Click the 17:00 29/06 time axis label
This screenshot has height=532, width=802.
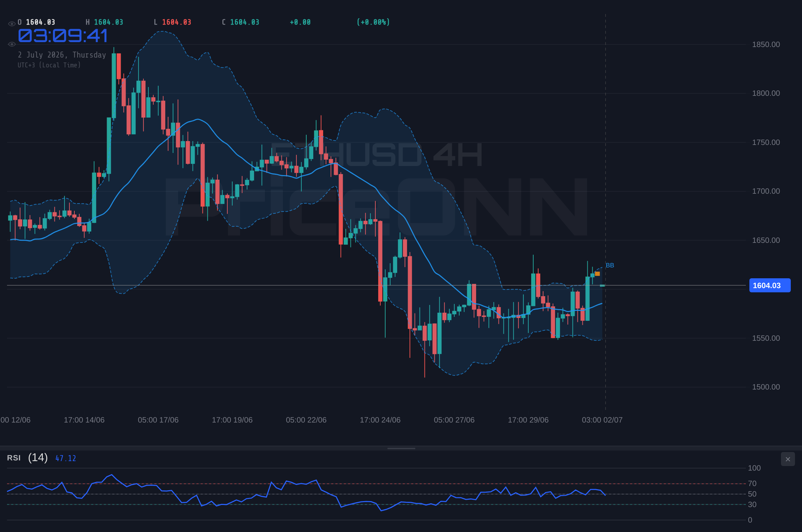528,420
